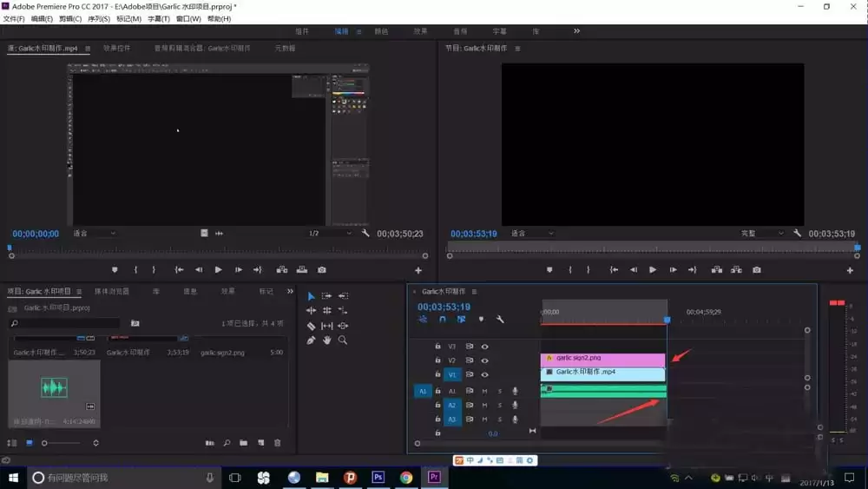868x489 pixels.
Task: Open the 序列(S) menu
Action: [100, 18]
